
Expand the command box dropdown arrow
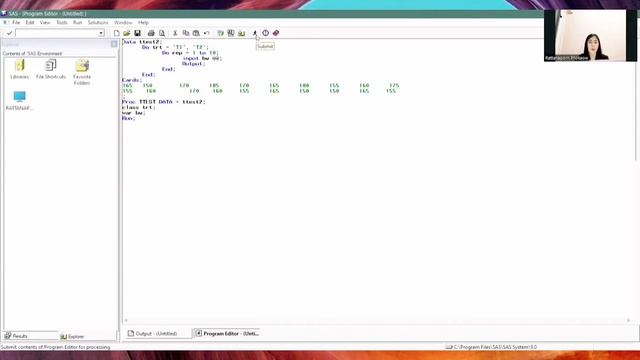(x=101, y=33)
